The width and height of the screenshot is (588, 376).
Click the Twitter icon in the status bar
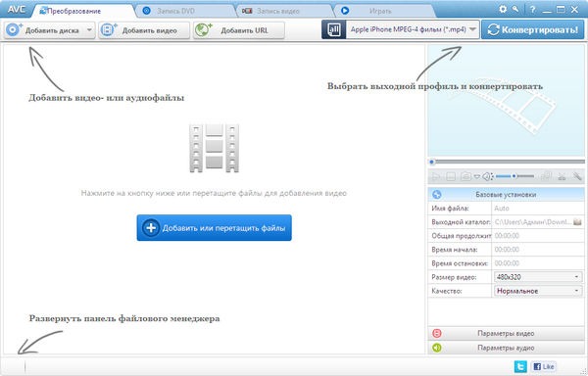pyautogui.click(x=520, y=366)
